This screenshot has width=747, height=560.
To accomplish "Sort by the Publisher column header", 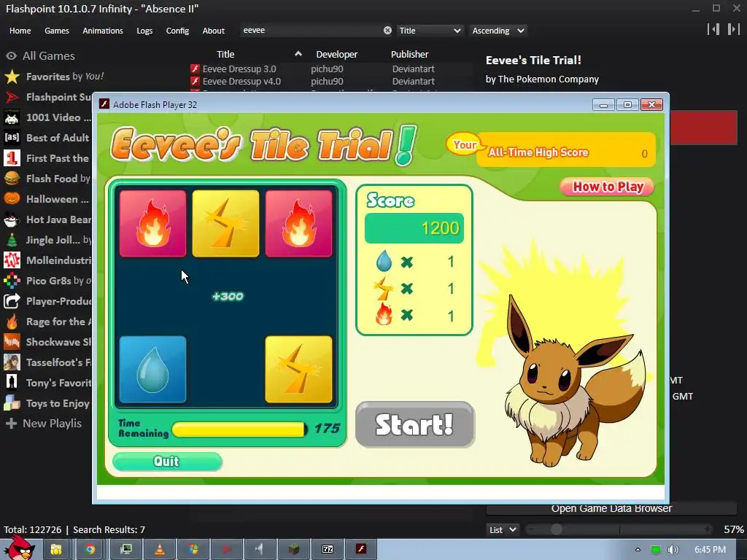I will coord(410,54).
